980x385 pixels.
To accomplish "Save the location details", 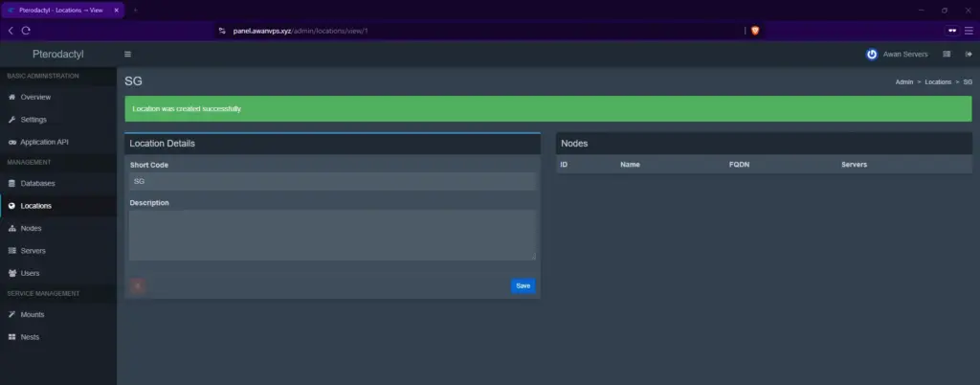I will pyautogui.click(x=523, y=285).
